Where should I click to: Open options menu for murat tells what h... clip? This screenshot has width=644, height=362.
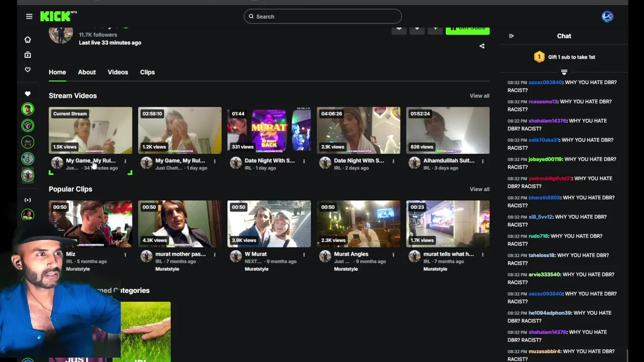tap(482, 255)
